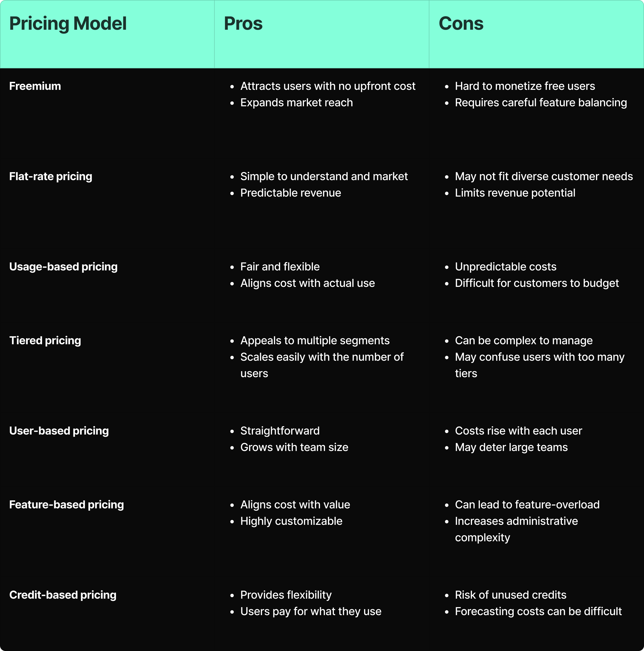Click the "User-based pricing" row label
Image resolution: width=644 pixels, height=651 pixels.
point(59,431)
